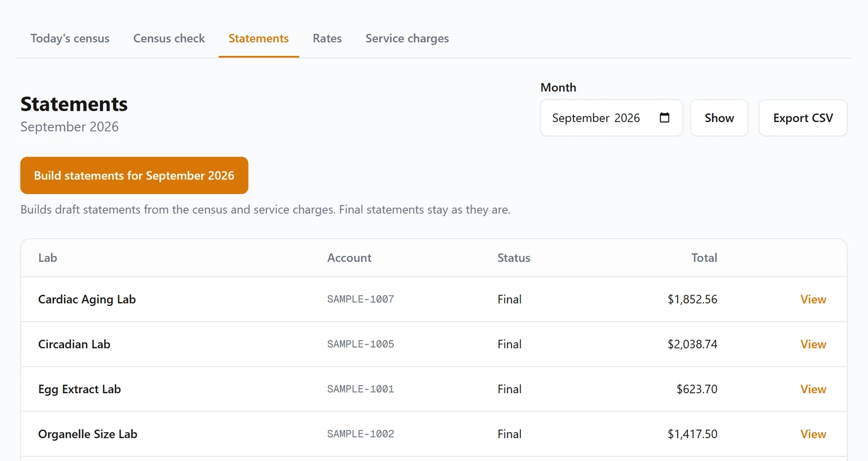Focus the Month input showing September 2026
This screenshot has width=868, height=461.
click(611, 118)
